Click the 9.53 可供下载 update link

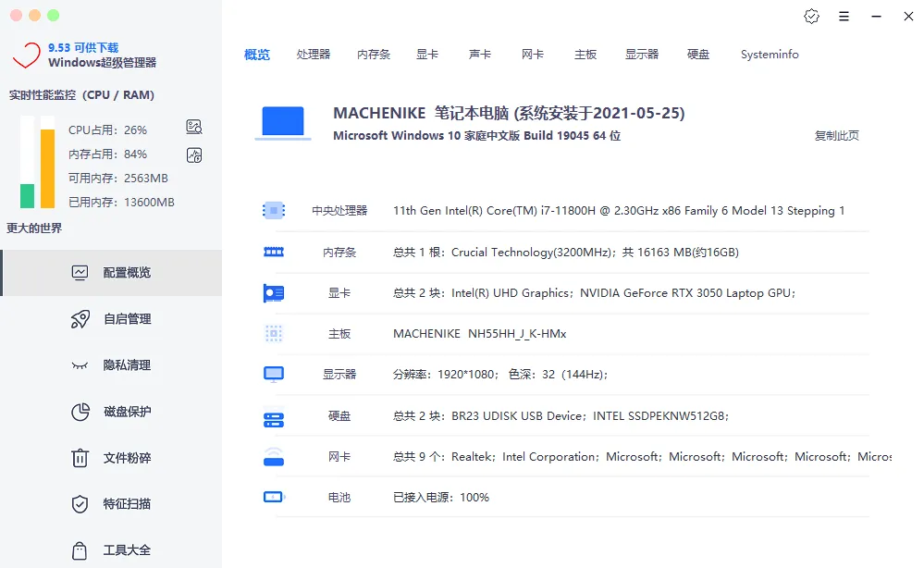click(83, 48)
